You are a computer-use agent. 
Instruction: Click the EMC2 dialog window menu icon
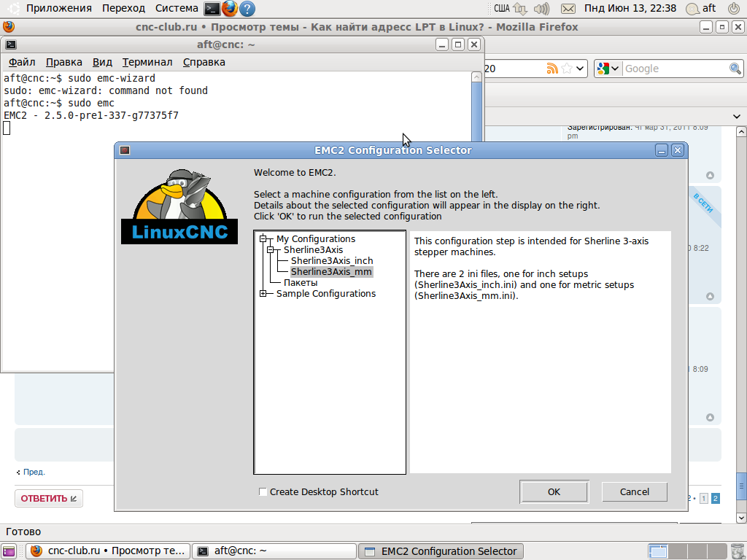point(125,150)
